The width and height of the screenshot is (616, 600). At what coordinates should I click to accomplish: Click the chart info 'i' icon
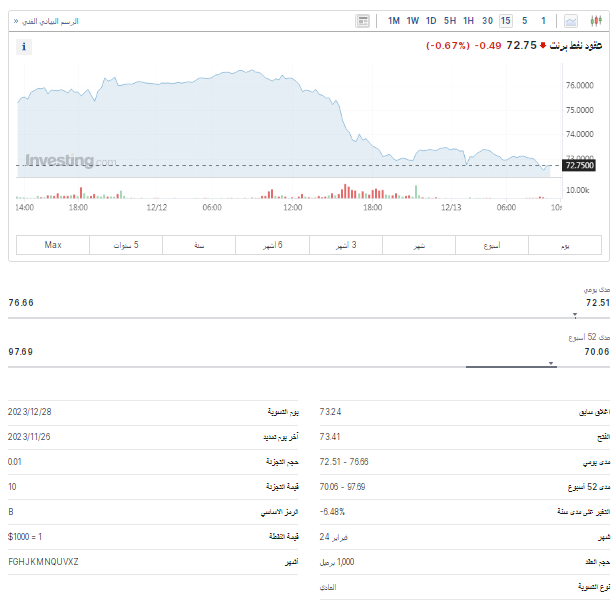pyautogui.click(x=25, y=46)
